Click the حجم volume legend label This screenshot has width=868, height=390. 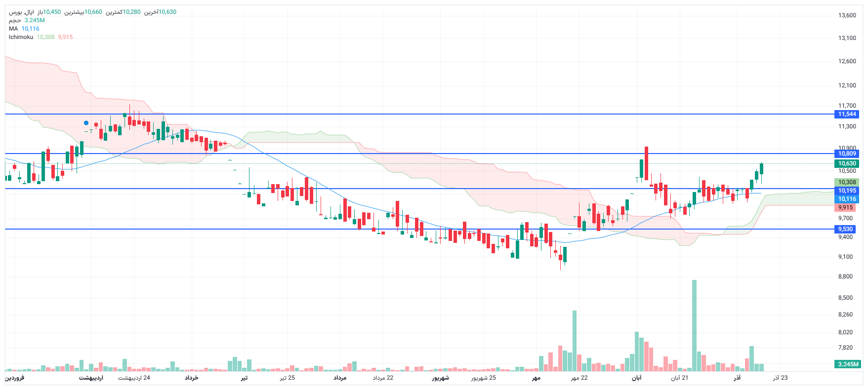point(15,20)
